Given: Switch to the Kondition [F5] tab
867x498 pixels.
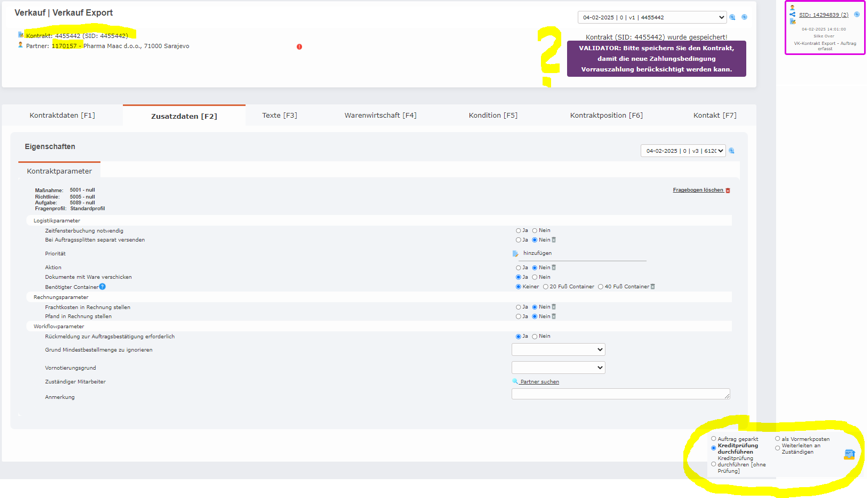Looking at the screenshot, I should click(493, 115).
